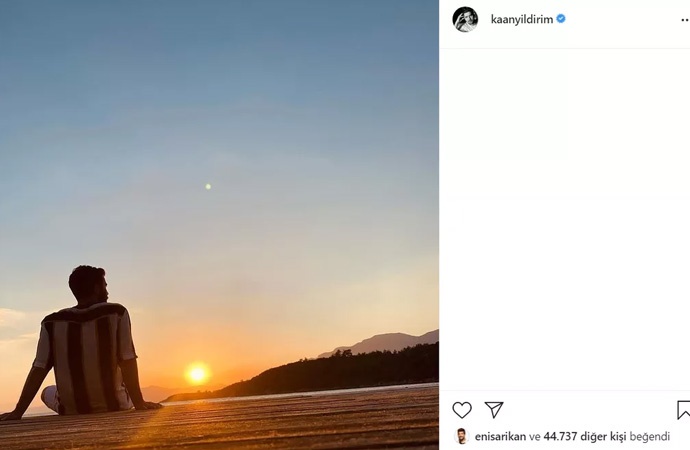Click enisarikan's small avatar
Screen dimensions: 690x450
[461, 436]
